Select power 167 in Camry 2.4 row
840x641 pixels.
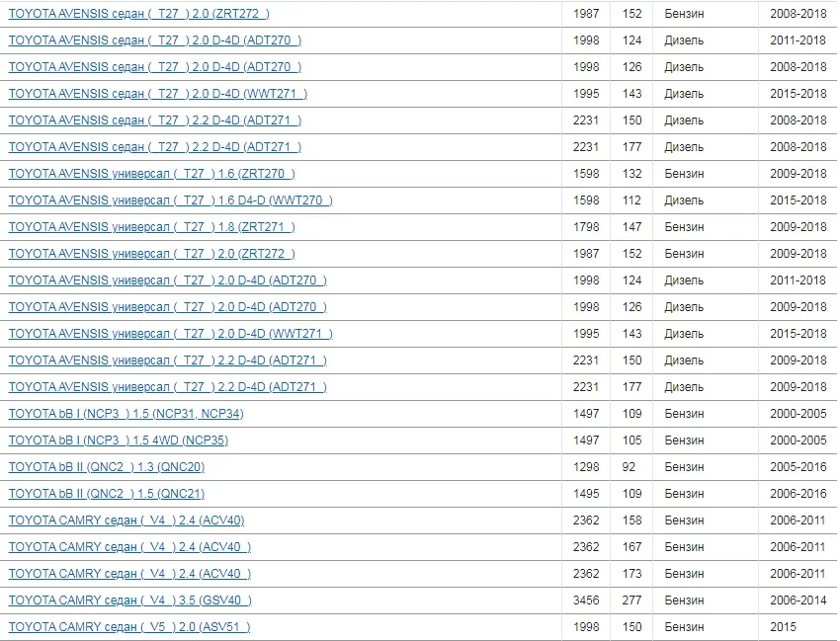(632, 547)
